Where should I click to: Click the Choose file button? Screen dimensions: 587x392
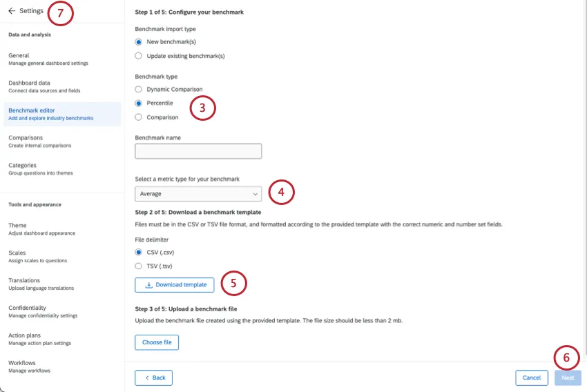click(157, 342)
